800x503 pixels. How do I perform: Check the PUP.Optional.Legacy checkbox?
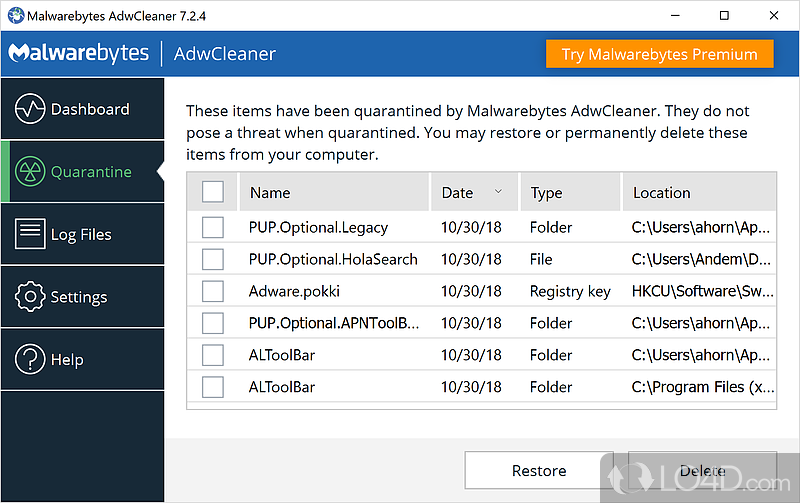pos(212,227)
